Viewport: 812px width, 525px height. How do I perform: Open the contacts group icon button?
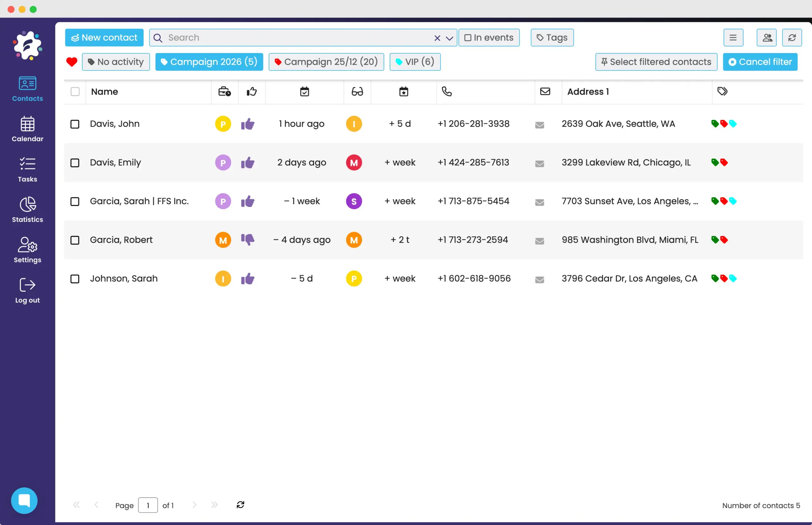(766, 37)
